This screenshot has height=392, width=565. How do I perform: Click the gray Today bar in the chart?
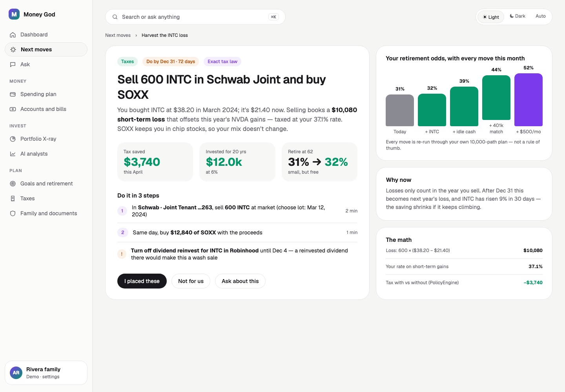click(400, 110)
